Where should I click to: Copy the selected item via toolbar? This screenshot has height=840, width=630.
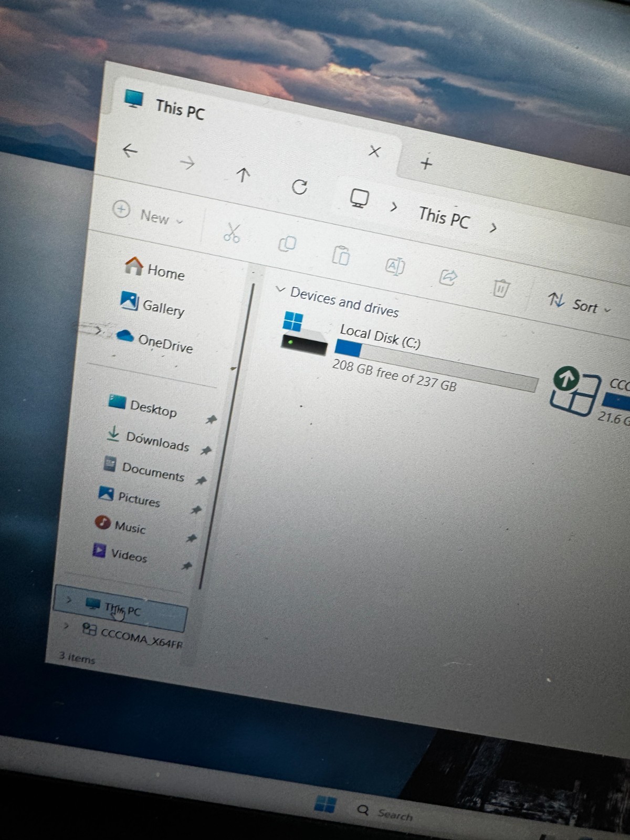coord(287,244)
